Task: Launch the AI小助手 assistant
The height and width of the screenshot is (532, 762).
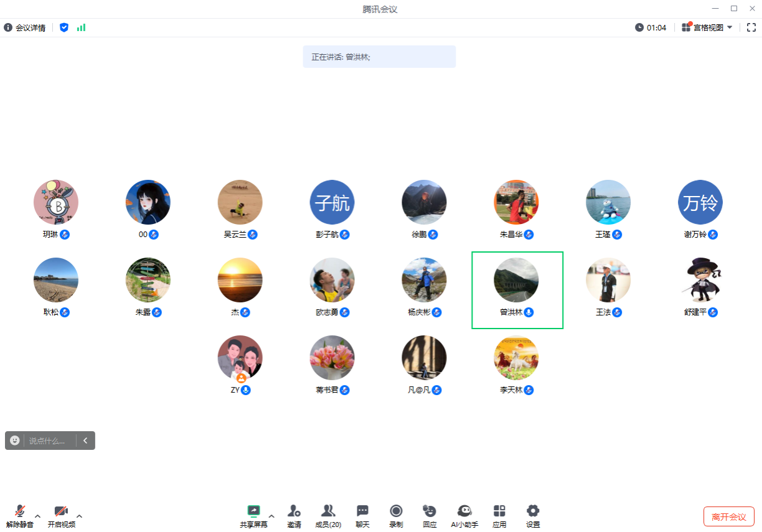Action: [x=464, y=511]
